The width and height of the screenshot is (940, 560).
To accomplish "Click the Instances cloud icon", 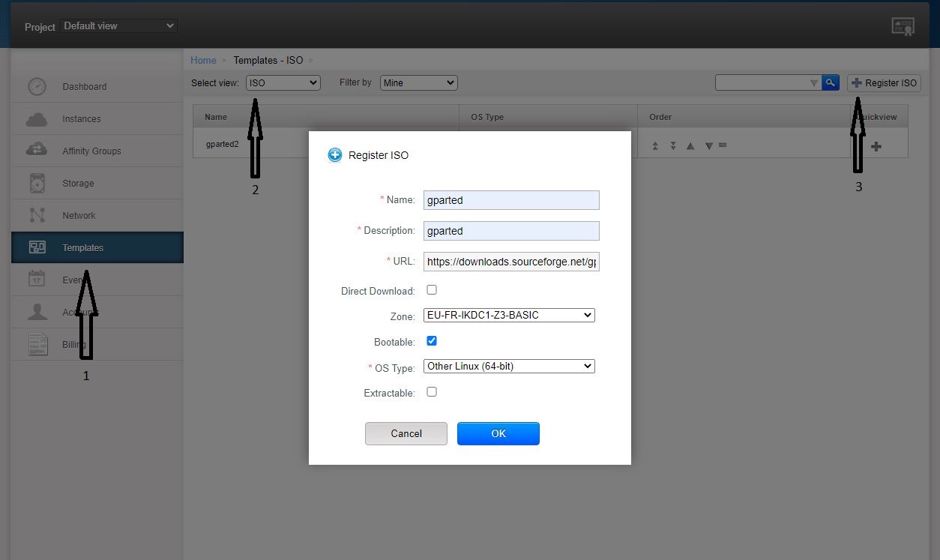I will click(x=37, y=119).
